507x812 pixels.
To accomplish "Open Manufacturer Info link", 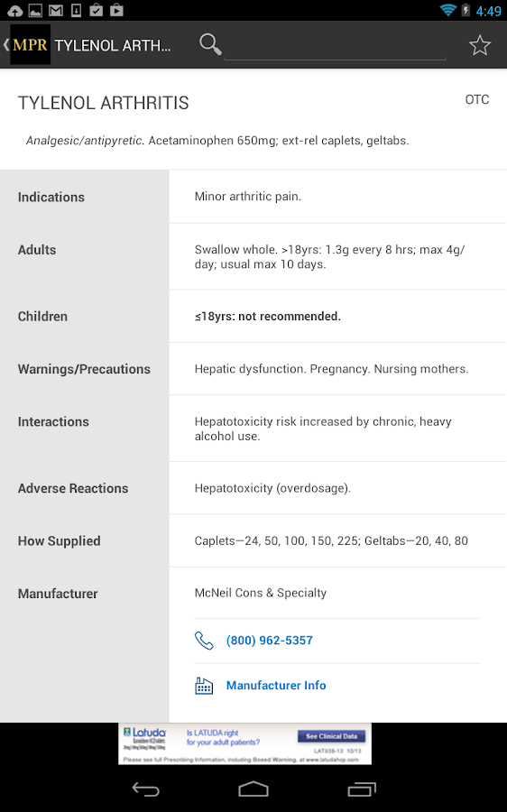I will point(276,686).
